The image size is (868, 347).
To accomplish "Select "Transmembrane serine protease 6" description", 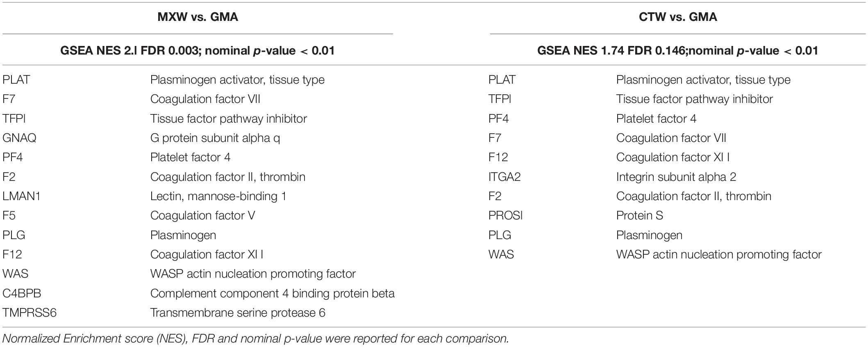I will click(x=238, y=313).
